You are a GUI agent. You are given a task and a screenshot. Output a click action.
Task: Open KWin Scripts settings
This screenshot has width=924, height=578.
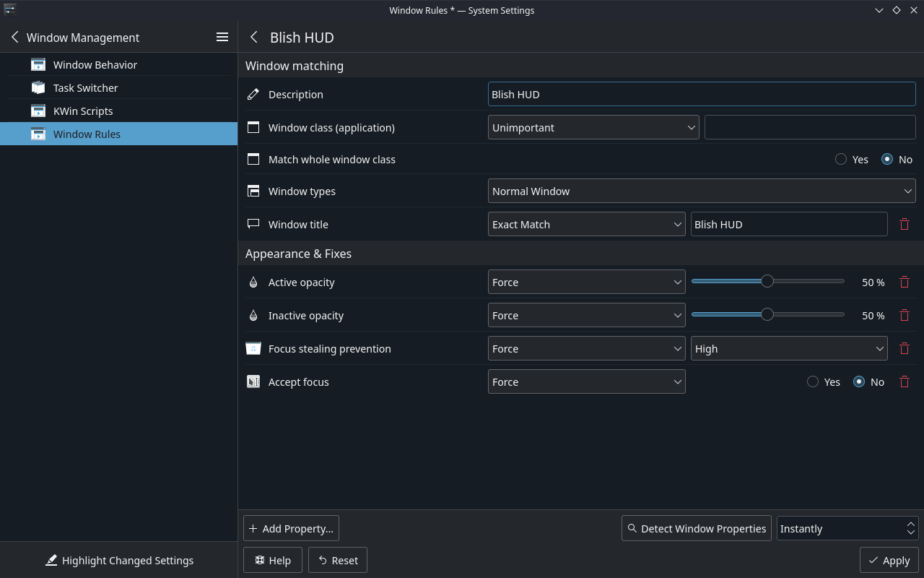(x=118, y=111)
